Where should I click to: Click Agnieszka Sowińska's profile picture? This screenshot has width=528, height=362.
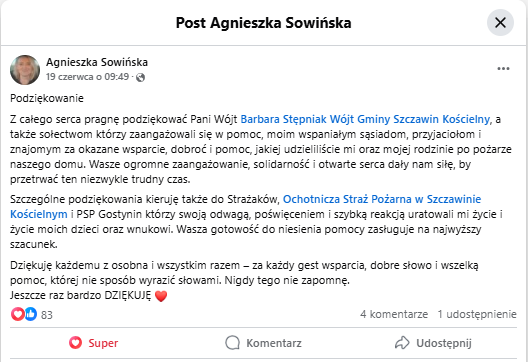point(25,70)
